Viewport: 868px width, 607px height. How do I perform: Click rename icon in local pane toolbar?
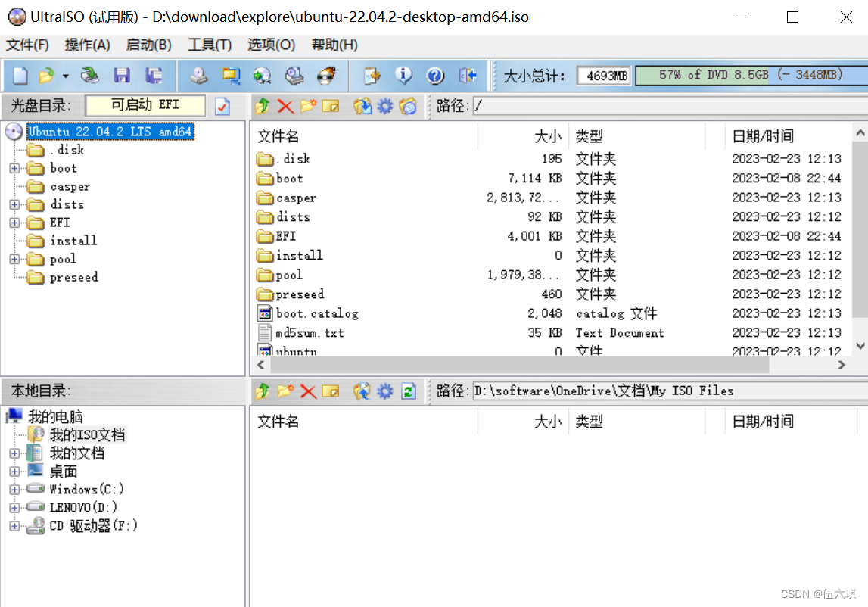331,391
